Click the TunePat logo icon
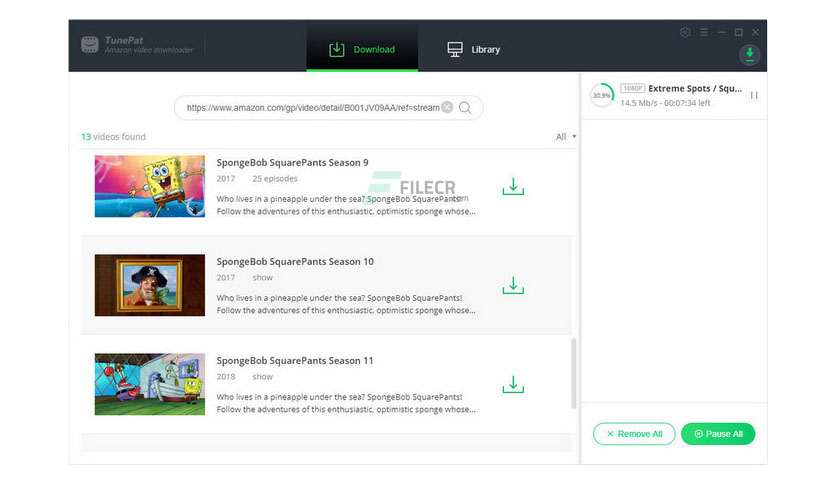Screen dimensions: 836x484 coord(90,45)
